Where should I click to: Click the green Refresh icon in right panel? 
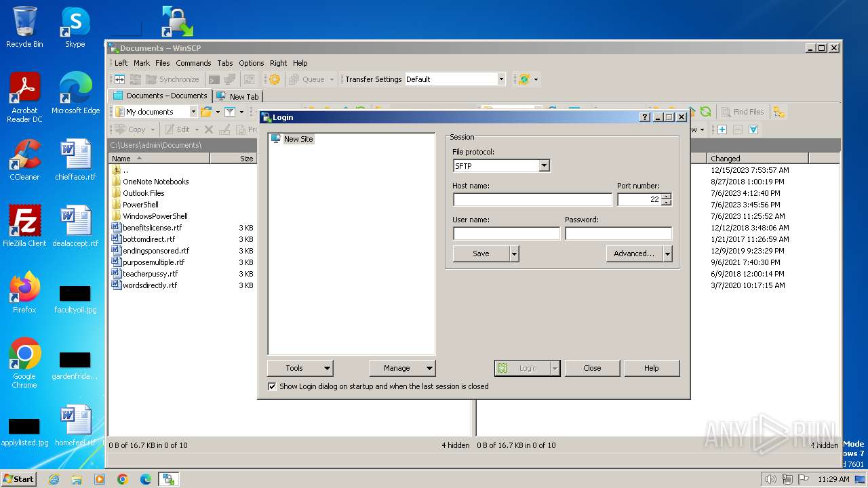coord(706,112)
